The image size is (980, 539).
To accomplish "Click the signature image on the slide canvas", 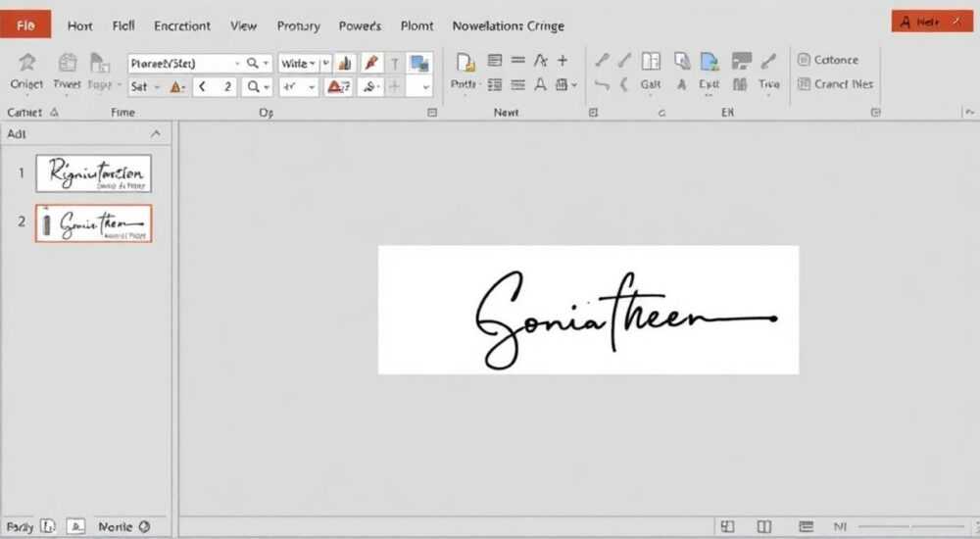I will (x=588, y=310).
